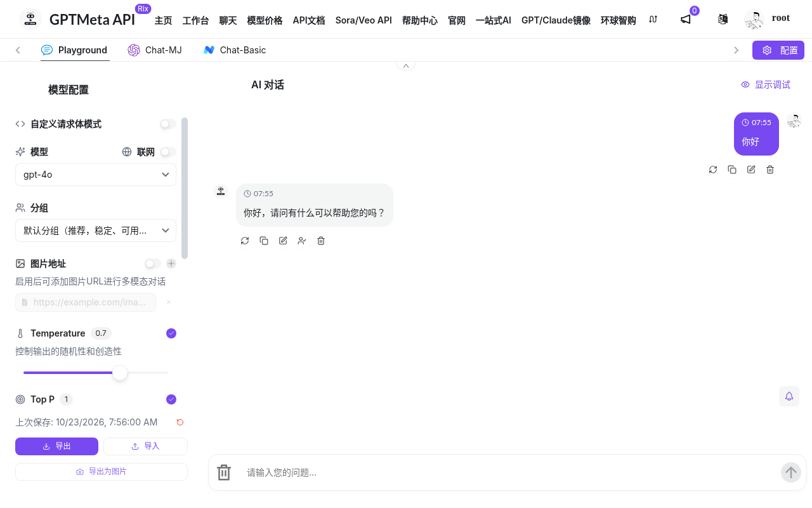Open the 默认分组 group dropdown
This screenshot has width=812, height=508.
click(96, 231)
